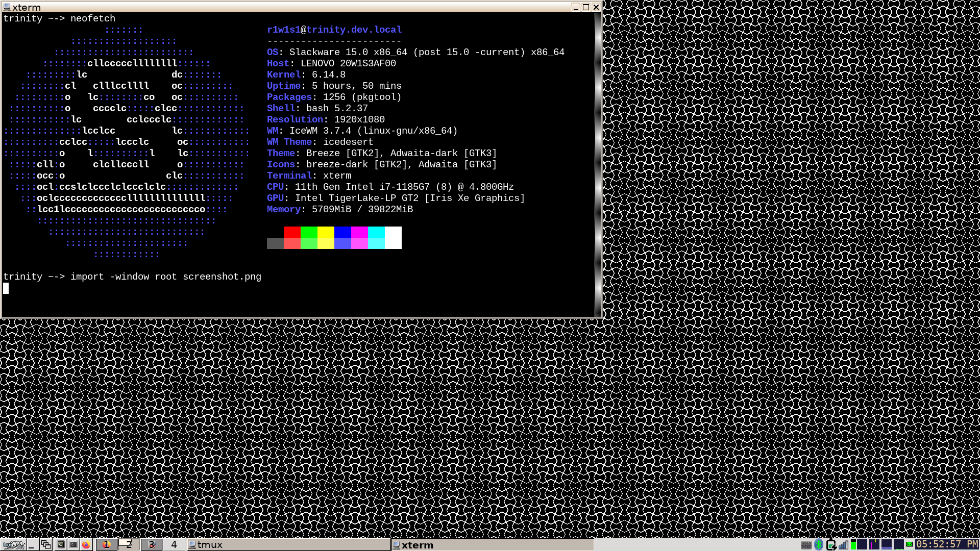Open the green mail notification icon
The width and height of the screenshot is (980, 551).
click(910, 544)
